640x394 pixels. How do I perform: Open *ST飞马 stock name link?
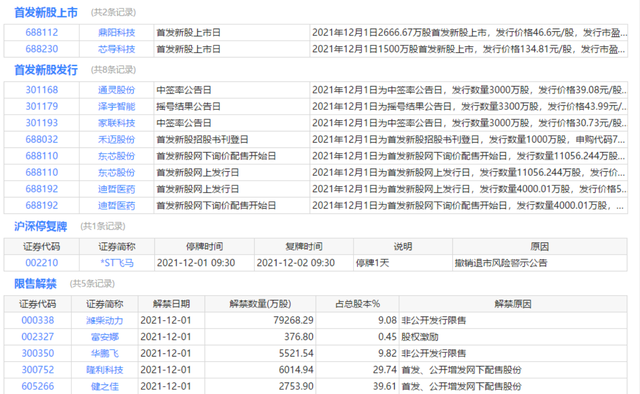pyautogui.click(x=117, y=263)
